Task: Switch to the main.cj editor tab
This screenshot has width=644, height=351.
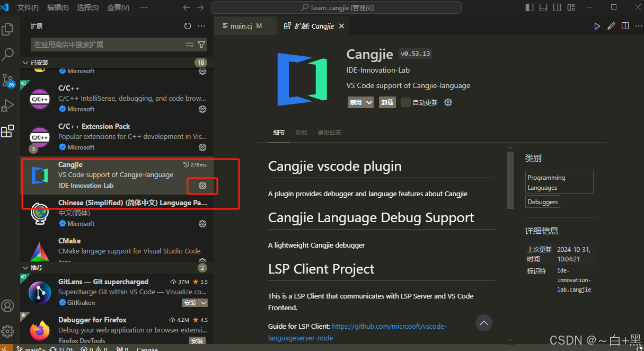Action: [x=245, y=26]
